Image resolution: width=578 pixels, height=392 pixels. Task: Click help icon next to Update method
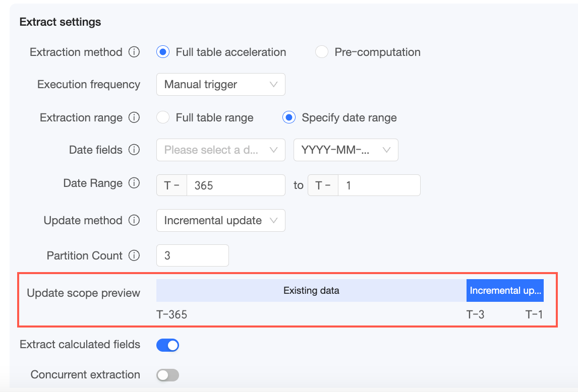click(x=134, y=221)
